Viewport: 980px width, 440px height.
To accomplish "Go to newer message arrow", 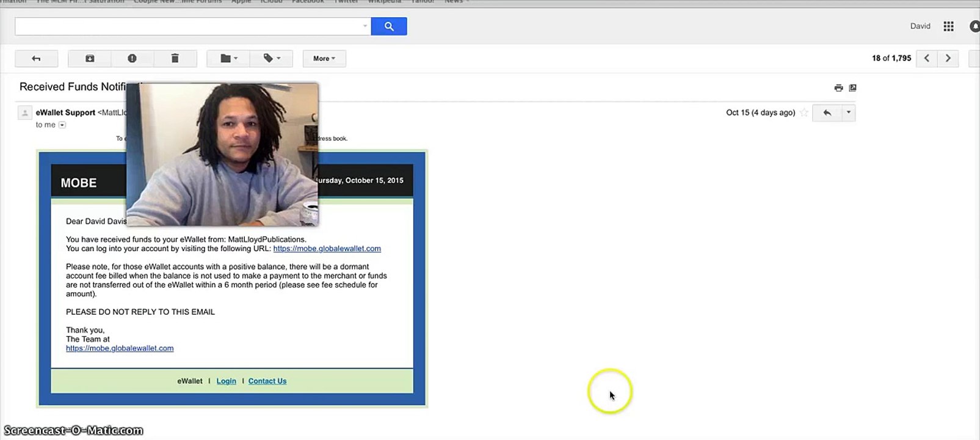I will pos(927,59).
